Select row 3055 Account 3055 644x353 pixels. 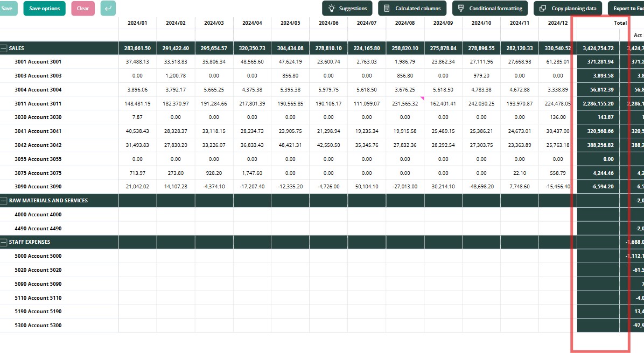point(38,159)
